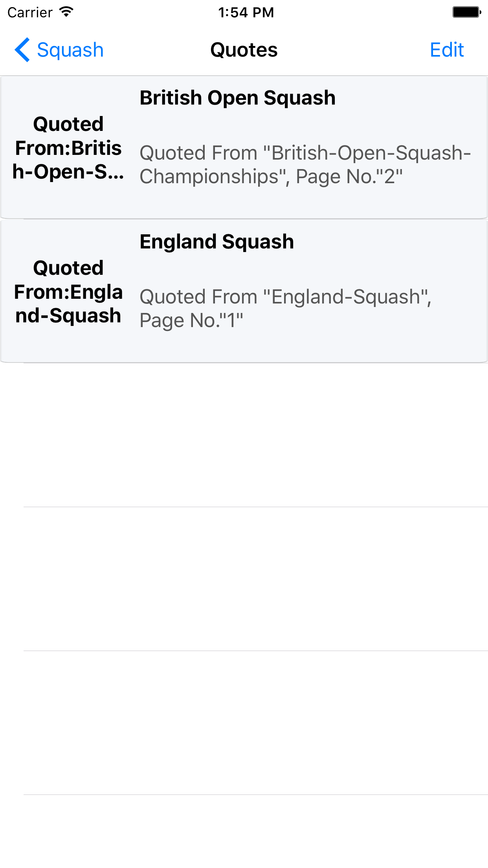Tap the England-Squash Page No. 1 subtitle
Image resolution: width=488 pixels, height=868 pixels.
[285, 308]
